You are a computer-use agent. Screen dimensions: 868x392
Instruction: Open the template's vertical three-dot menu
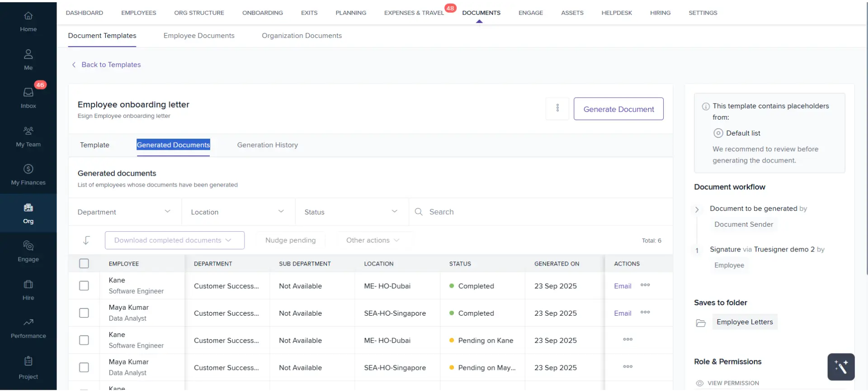click(x=557, y=108)
